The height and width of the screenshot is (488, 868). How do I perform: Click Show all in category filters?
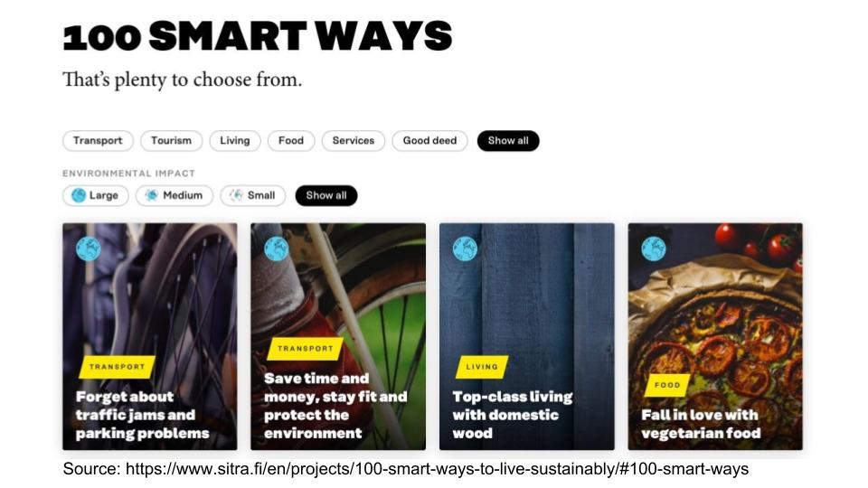(x=508, y=141)
